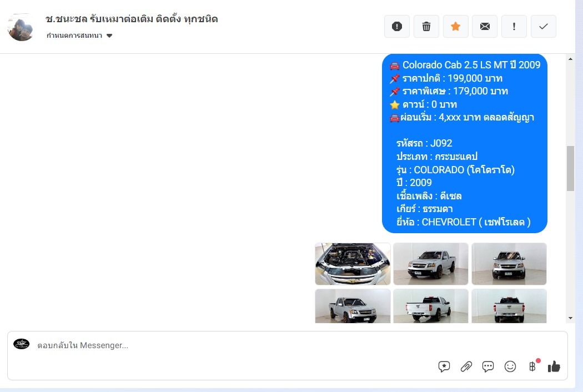Click the ยี่ห้อ : CHEVROLET line
This screenshot has height=392, width=583.
click(463, 222)
